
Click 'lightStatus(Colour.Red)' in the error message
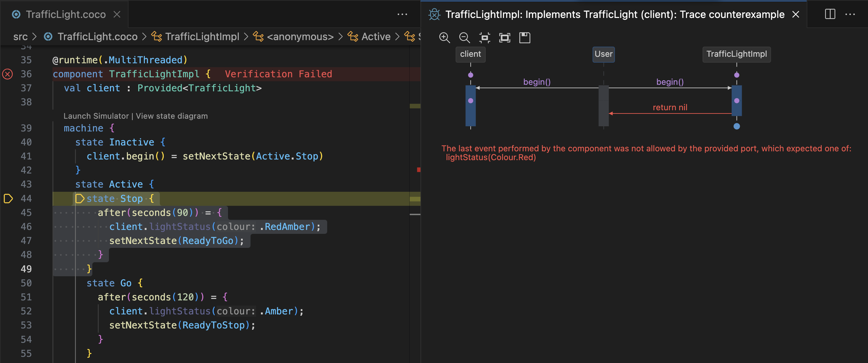[x=491, y=158]
